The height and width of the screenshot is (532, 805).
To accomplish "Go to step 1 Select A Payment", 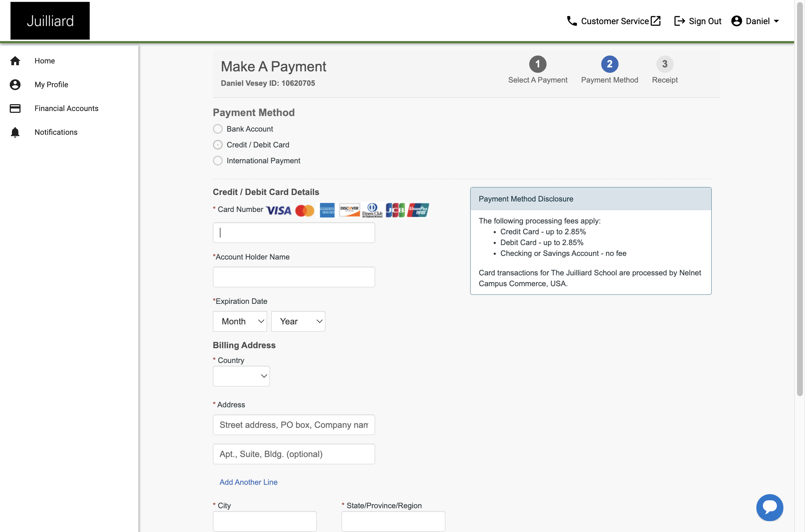I will (x=538, y=70).
